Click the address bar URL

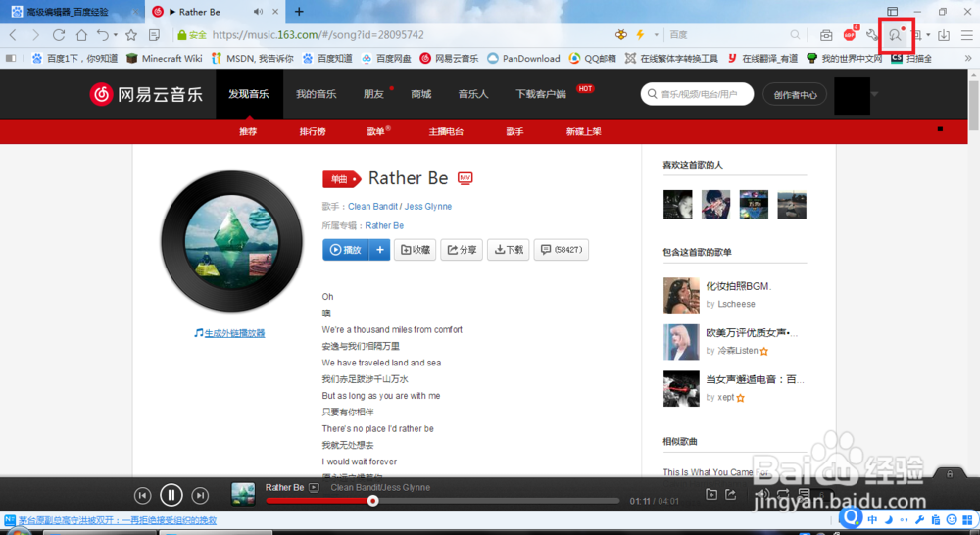pyautogui.click(x=318, y=35)
